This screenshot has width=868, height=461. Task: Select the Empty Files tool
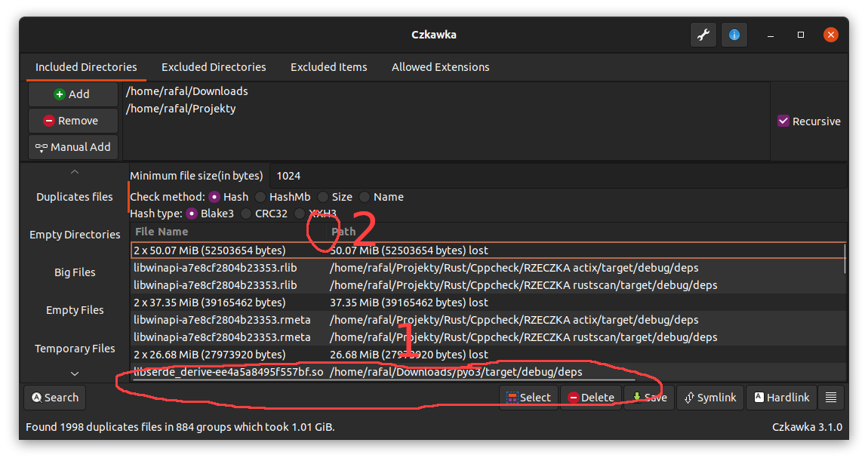pyautogui.click(x=75, y=310)
